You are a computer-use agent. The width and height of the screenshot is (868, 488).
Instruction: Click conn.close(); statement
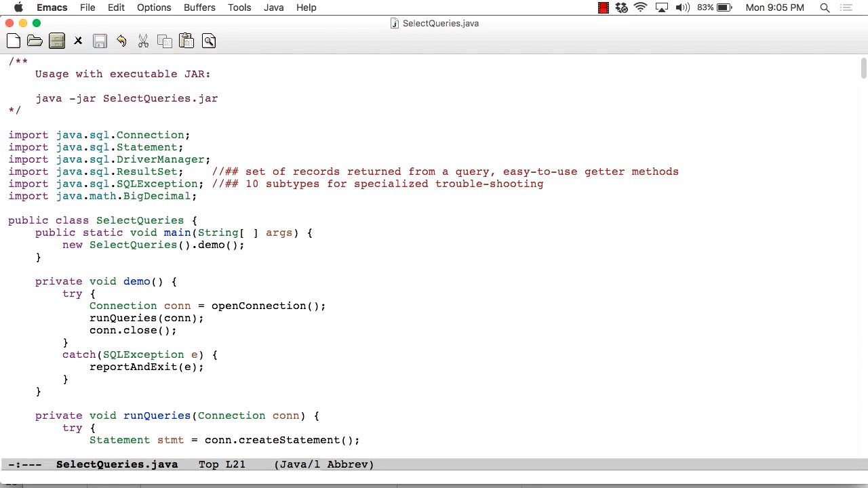133,330
